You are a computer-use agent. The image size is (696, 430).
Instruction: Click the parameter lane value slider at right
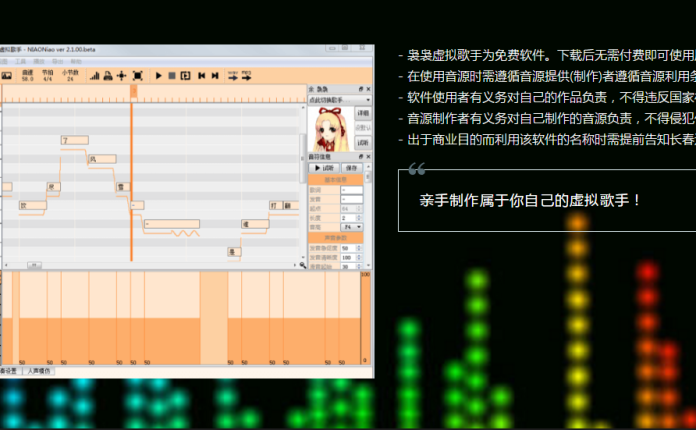point(365,318)
